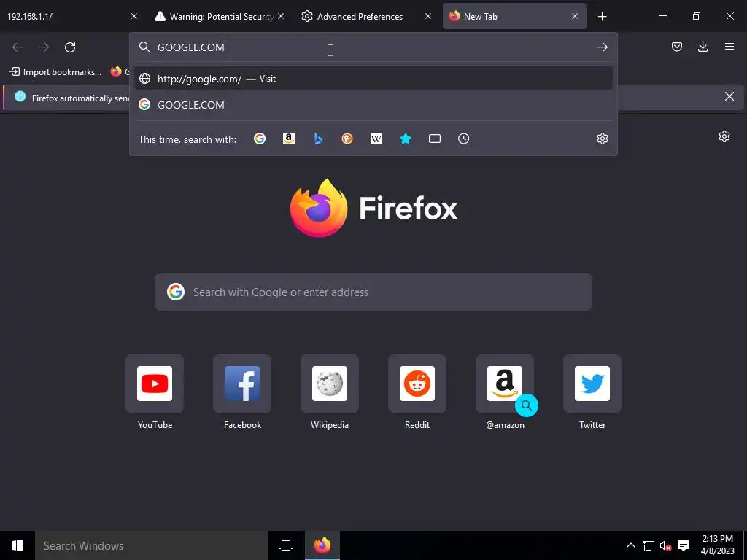This screenshot has height=560, width=747.
Task: Click Import bookmarks in bookmarks toolbar
Action: [x=55, y=72]
